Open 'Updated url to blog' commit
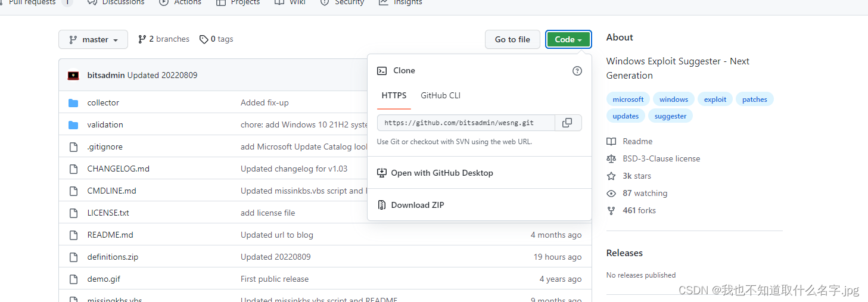 [x=276, y=235]
